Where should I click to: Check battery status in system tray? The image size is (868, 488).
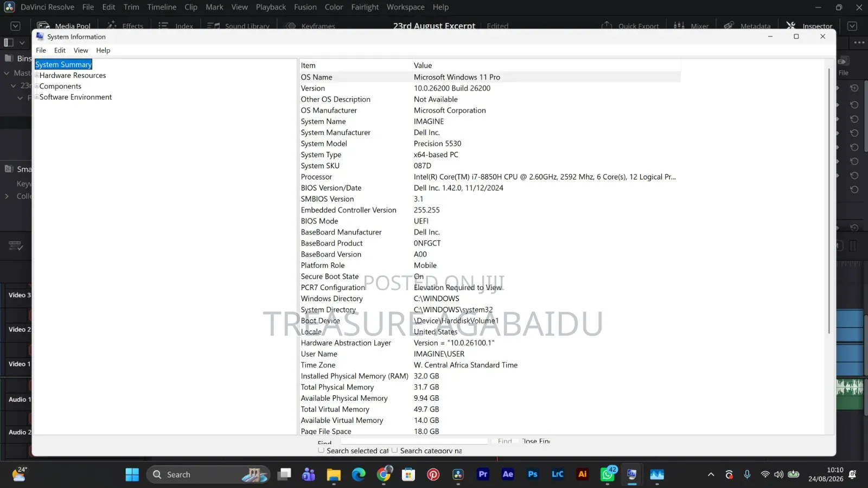(794, 474)
